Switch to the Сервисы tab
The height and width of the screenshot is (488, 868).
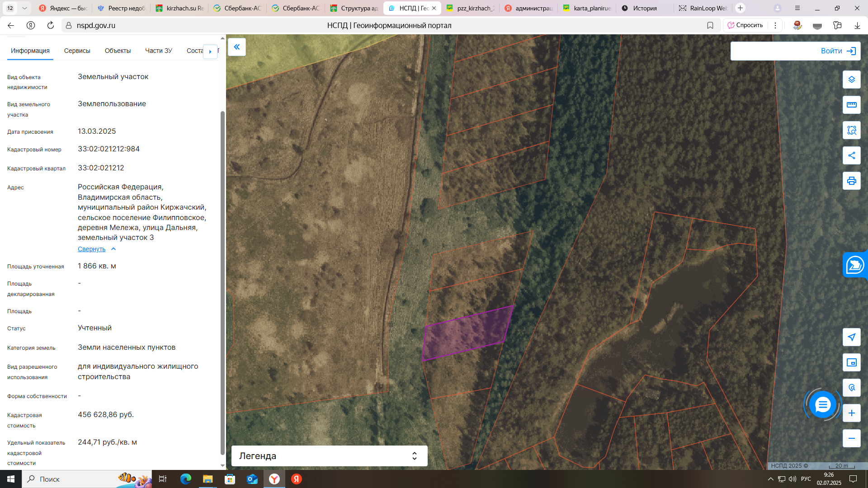pos(77,51)
